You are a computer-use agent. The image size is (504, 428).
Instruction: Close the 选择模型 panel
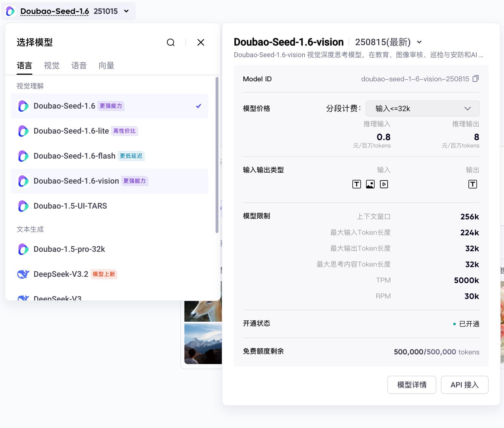tap(201, 42)
